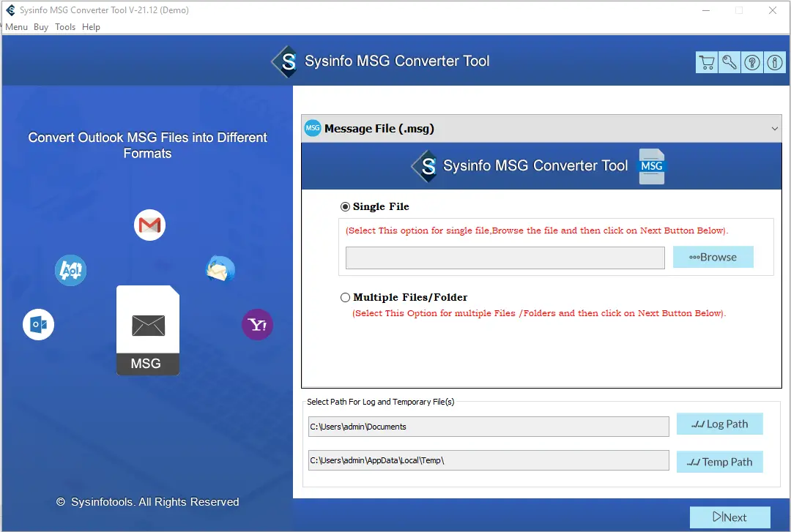Click the Browse button
Screen dimensions: 791x532
click(x=713, y=257)
